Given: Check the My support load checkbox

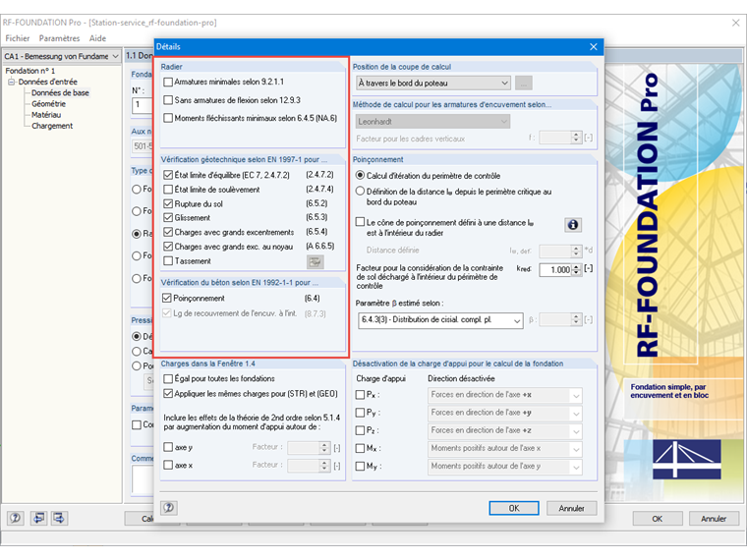Looking at the screenshot, I should (x=360, y=467).
